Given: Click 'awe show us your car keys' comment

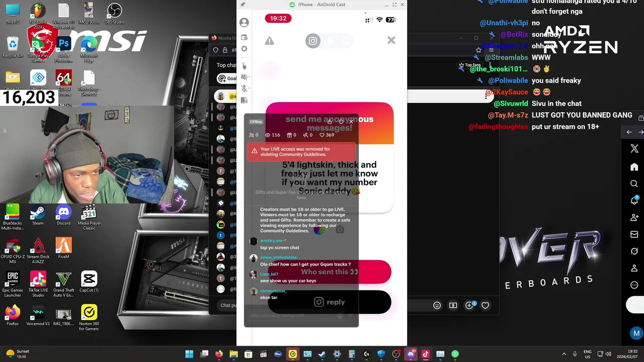Looking at the screenshot, I should [288, 281].
